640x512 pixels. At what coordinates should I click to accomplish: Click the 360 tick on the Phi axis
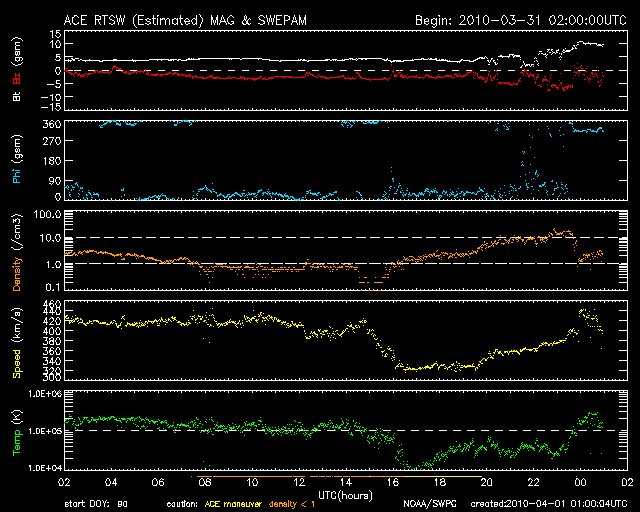pyautogui.click(x=52, y=125)
